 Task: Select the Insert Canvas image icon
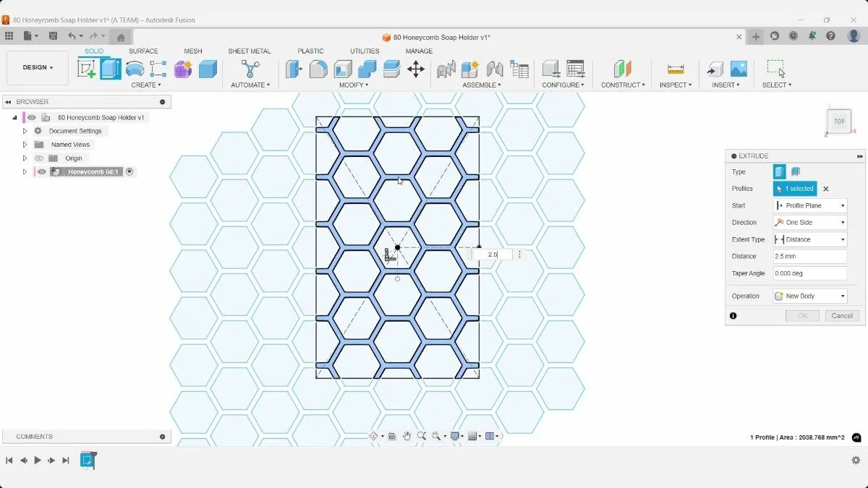pos(739,69)
